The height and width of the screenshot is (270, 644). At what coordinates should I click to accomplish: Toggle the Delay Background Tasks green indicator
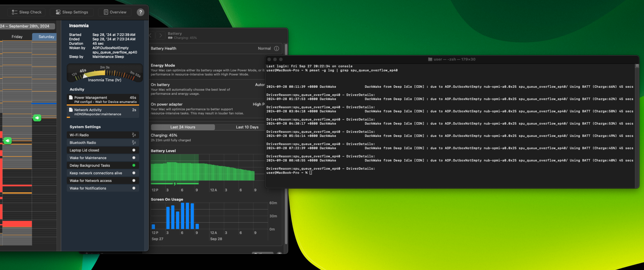coord(134,165)
